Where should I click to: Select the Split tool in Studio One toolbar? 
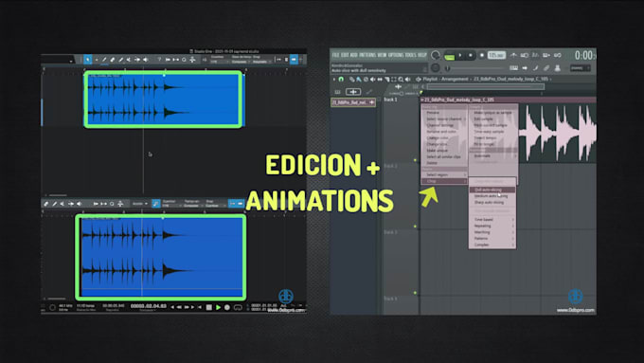pos(104,60)
